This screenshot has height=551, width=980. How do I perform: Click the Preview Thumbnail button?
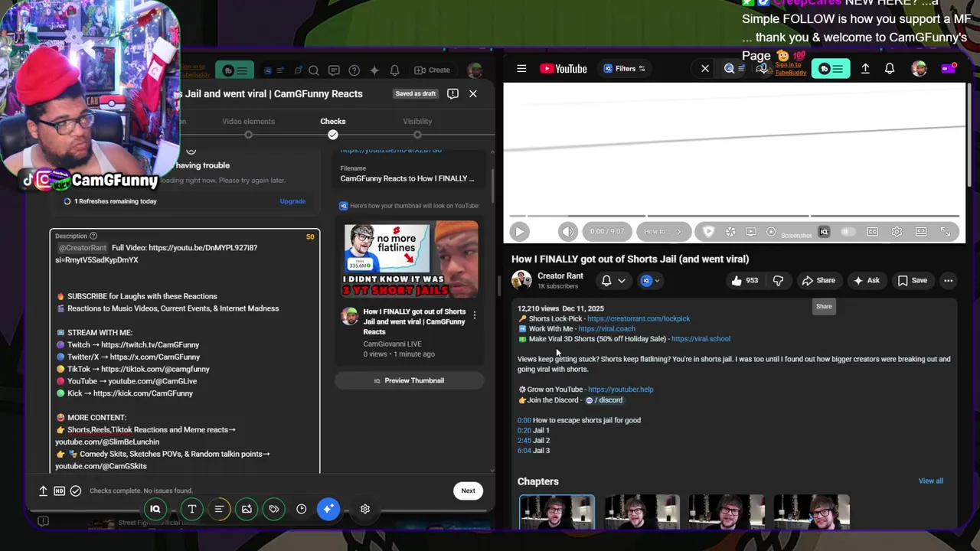click(409, 380)
